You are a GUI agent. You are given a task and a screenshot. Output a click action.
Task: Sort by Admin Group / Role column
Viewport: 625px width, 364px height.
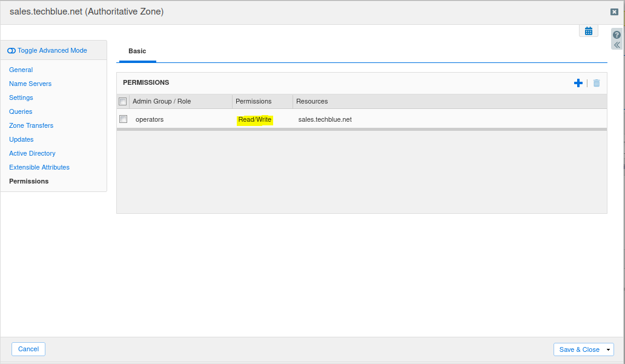[x=162, y=101]
